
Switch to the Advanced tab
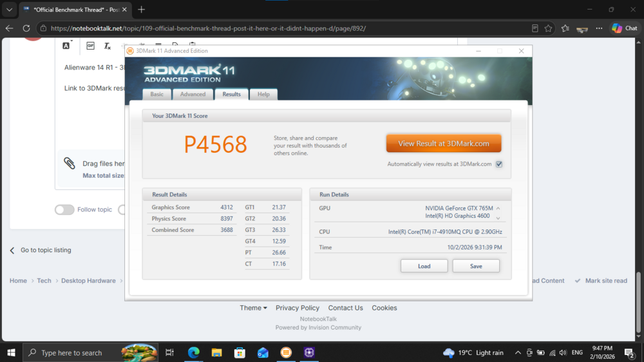click(193, 94)
